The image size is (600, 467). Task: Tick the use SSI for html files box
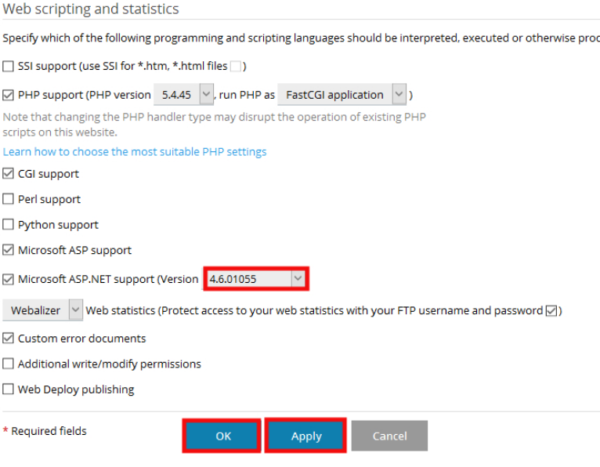pyautogui.click(x=236, y=66)
